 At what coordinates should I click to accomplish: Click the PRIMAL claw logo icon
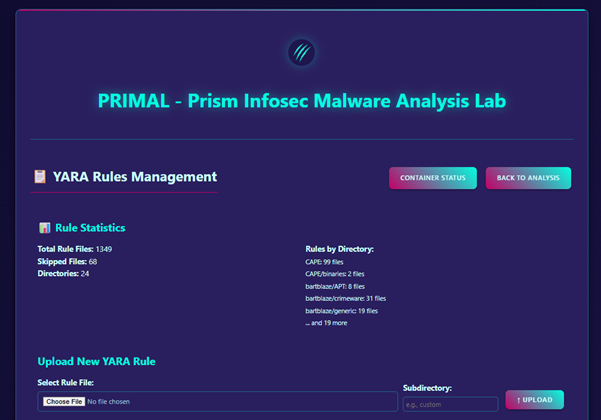302,52
